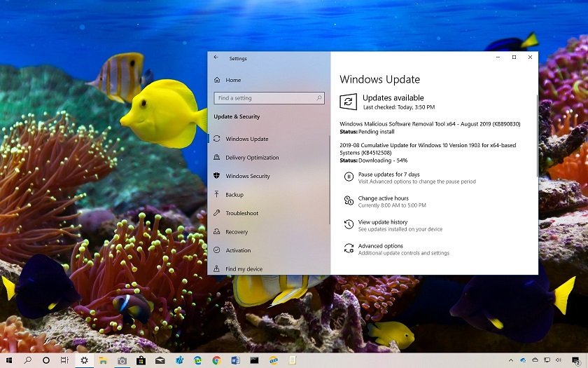Click the View update history icon

point(349,225)
